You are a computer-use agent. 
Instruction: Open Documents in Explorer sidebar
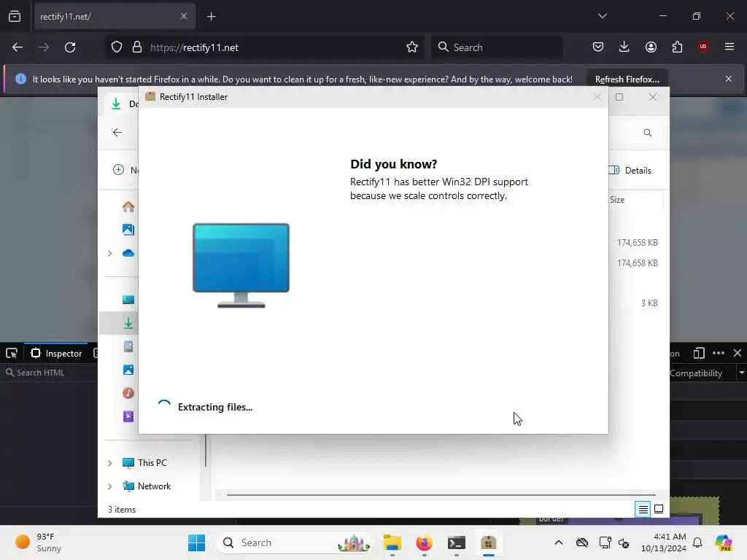(128, 346)
